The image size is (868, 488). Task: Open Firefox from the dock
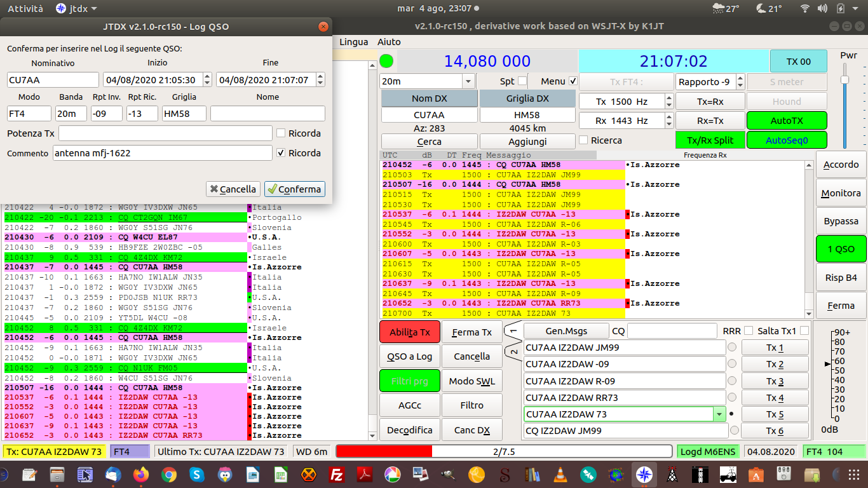141,474
